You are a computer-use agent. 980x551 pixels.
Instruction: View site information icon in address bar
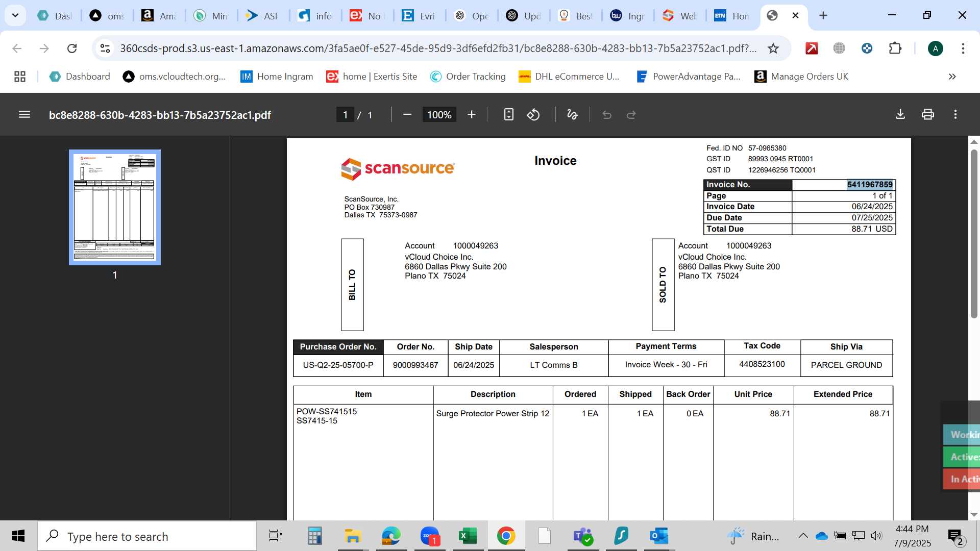click(105, 48)
